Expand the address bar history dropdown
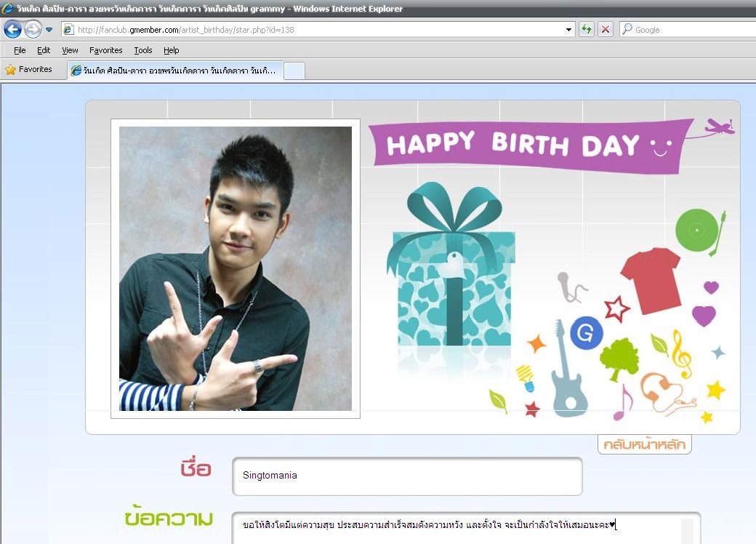The image size is (756, 544). (569, 29)
